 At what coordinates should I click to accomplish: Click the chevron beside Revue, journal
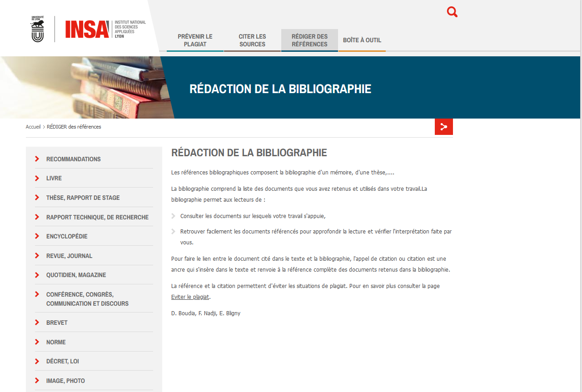(37, 256)
